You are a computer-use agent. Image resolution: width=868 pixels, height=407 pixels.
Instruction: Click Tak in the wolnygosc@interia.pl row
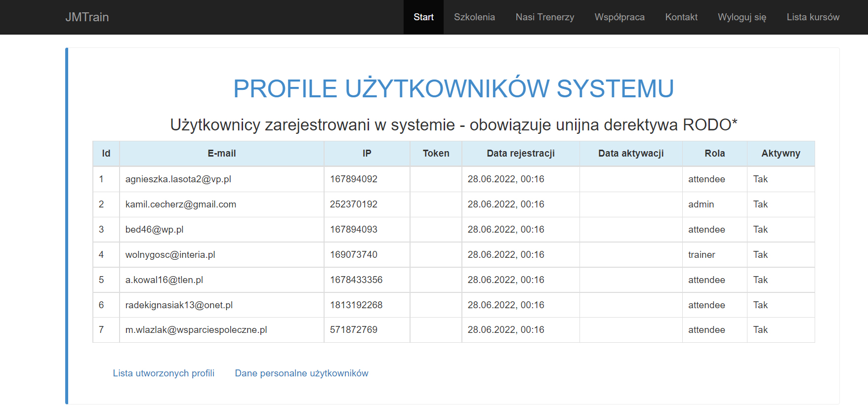760,255
